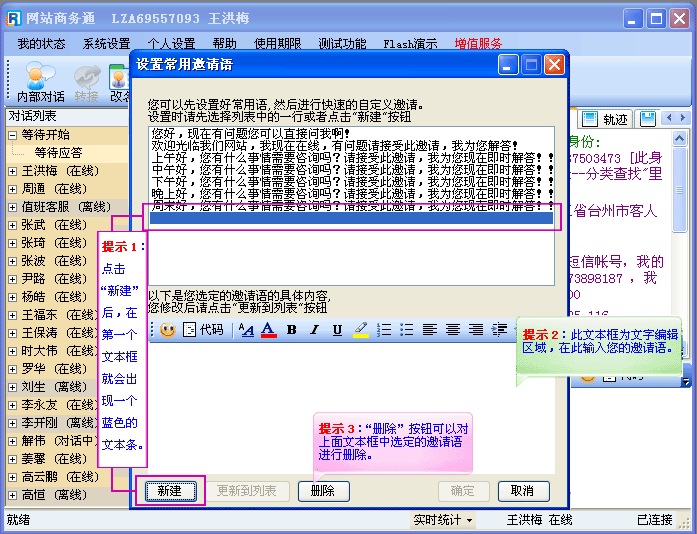697x534 pixels.
Task: Choose font color with red-underlined A
Action: [268, 329]
